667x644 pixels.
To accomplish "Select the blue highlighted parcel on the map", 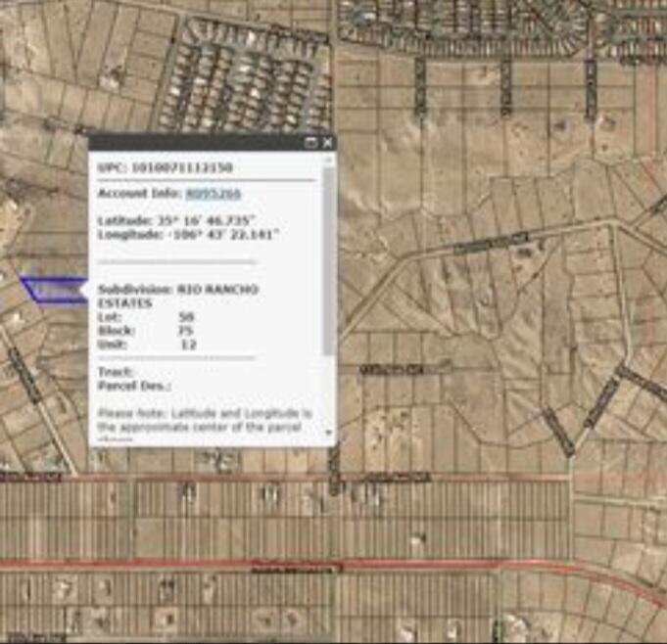I will click(54, 291).
